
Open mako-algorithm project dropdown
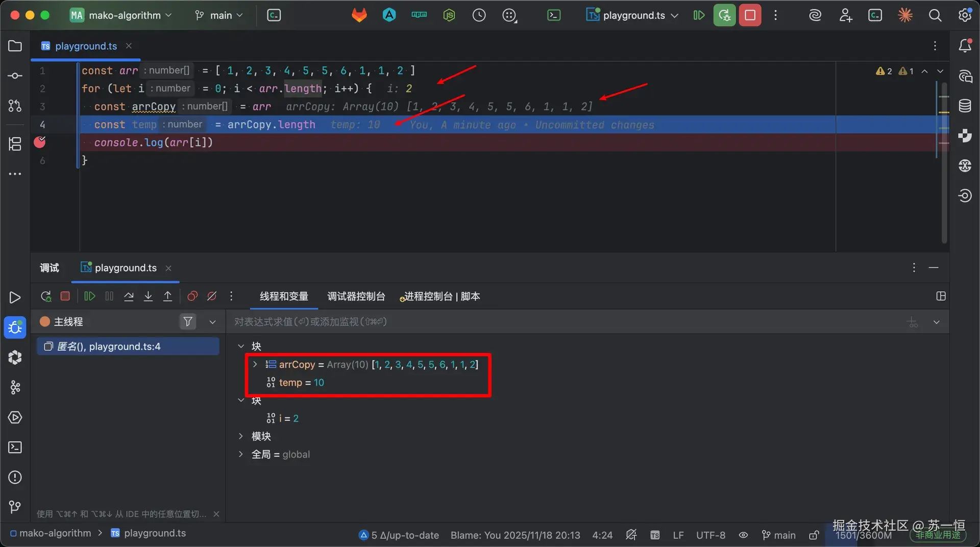point(121,15)
